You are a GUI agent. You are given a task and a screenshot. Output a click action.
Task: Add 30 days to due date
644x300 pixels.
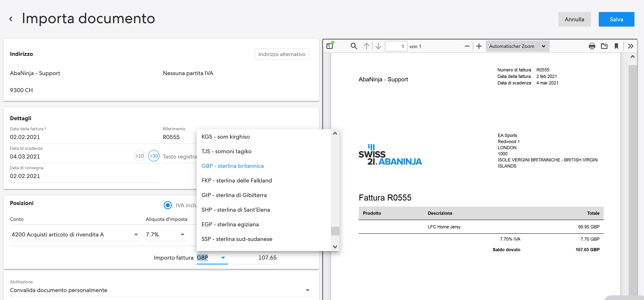[x=154, y=156]
